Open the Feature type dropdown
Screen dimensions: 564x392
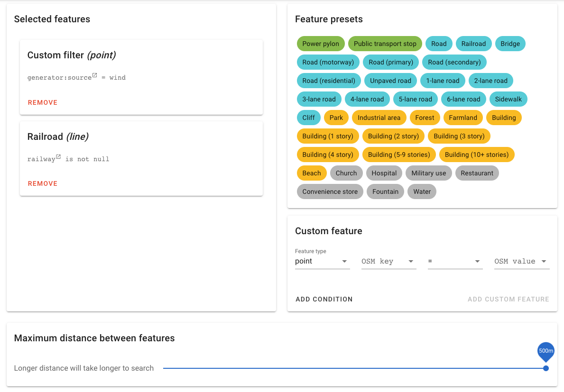[x=322, y=262]
